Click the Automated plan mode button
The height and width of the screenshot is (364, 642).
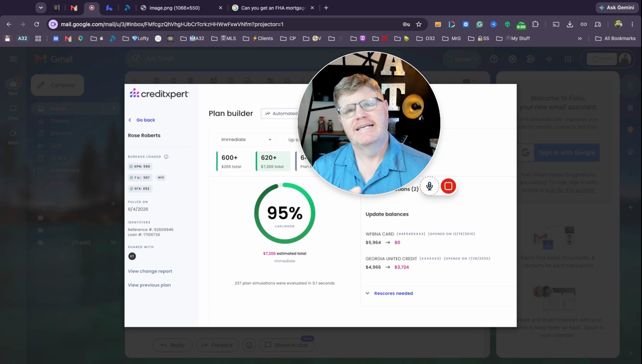pyautogui.click(x=280, y=113)
